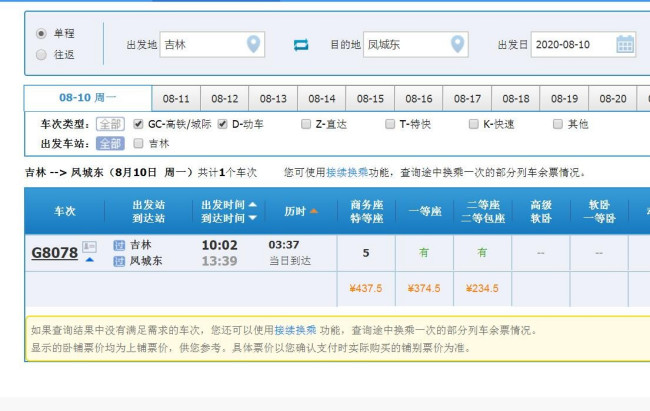
Task: Check T-特快 checkbox
Action: coord(390,124)
